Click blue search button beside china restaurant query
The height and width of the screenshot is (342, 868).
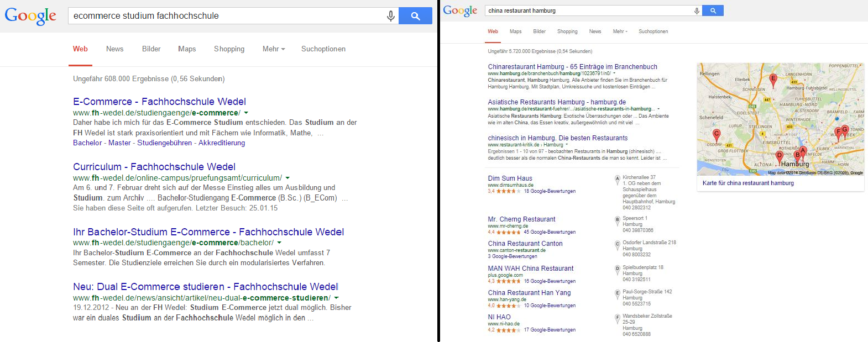click(713, 10)
